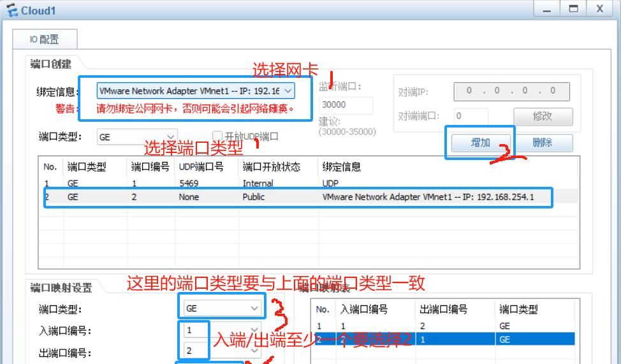Screen dimensions: 621x364
Task: Click the Public status cell
Action: [x=254, y=197]
